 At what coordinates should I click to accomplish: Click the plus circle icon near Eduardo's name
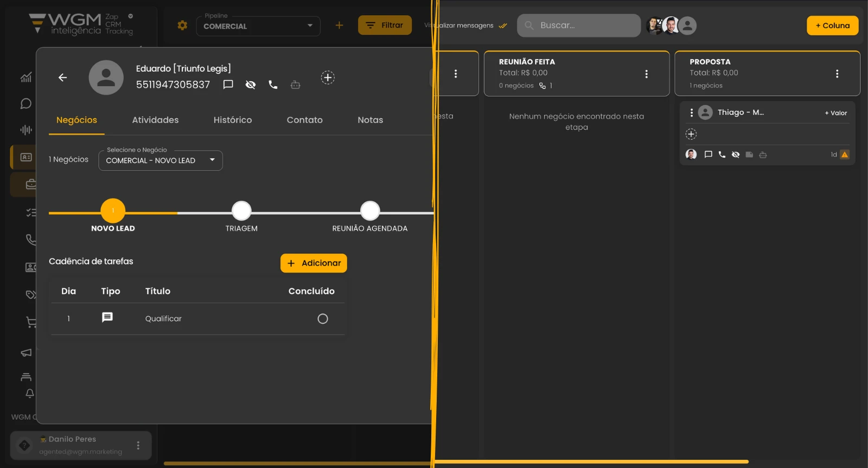click(x=328, y=78)
